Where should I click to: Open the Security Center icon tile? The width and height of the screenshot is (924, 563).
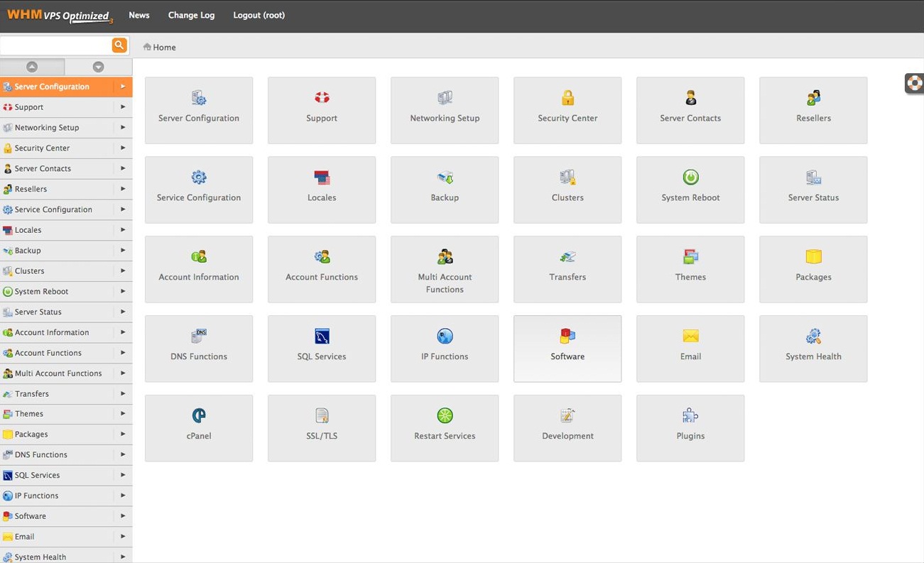pyautogui.click(x=567, y=110)
